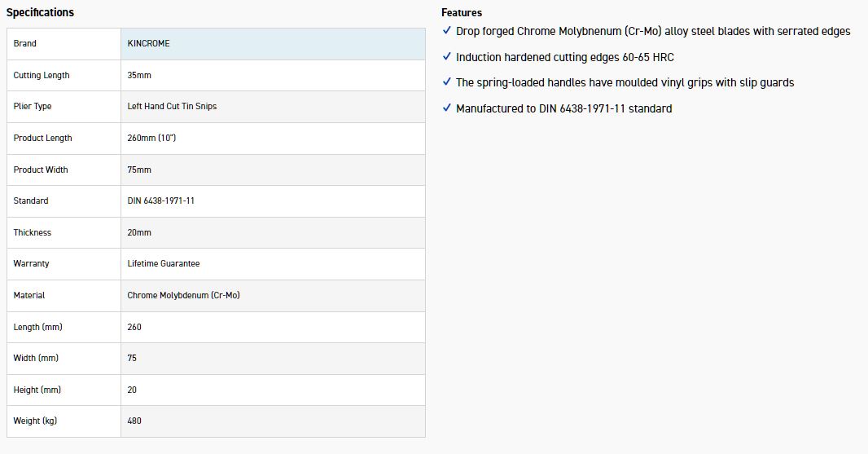Click the Features heading
This screenshot has width=868, height=454.
pos(462,12)
